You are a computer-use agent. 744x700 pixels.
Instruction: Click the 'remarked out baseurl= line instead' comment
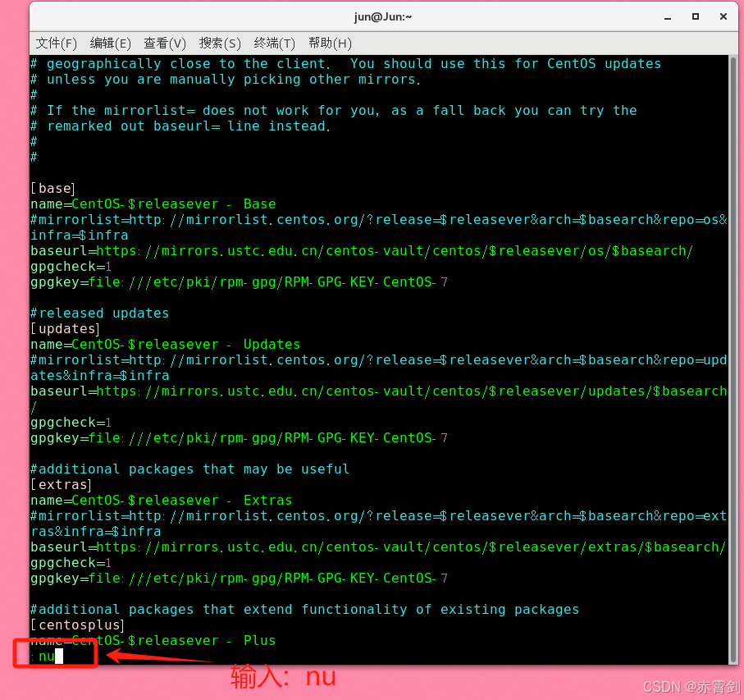(180, 126)
